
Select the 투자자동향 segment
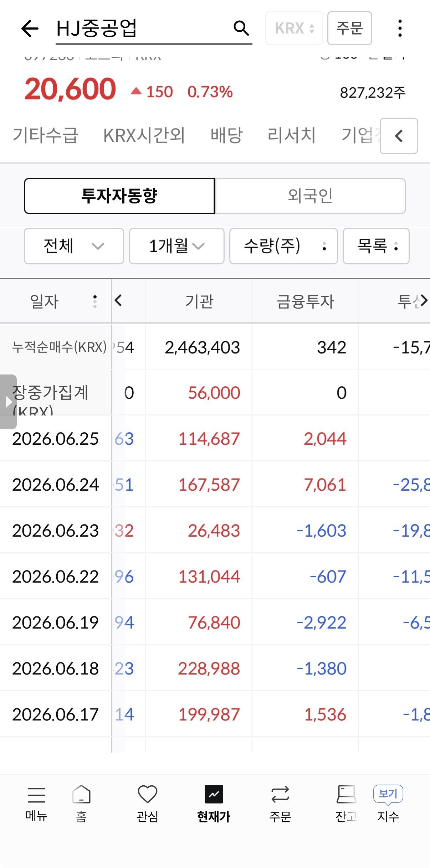119,196
